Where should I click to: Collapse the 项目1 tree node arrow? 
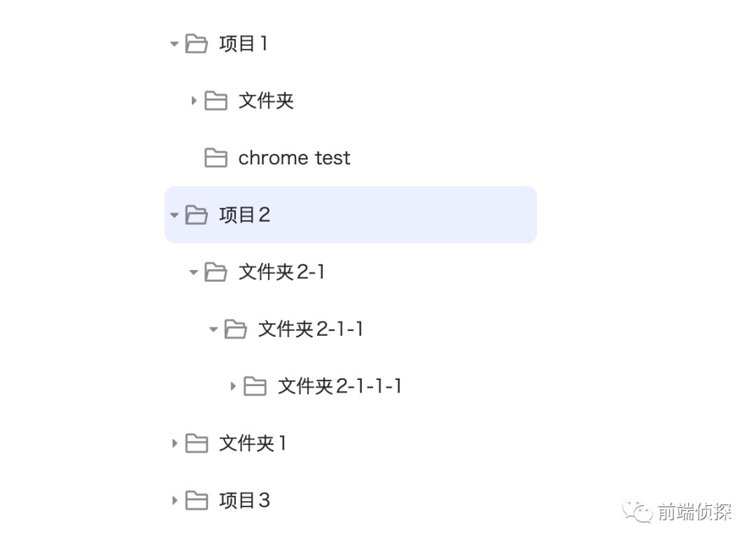coord(174,44)
